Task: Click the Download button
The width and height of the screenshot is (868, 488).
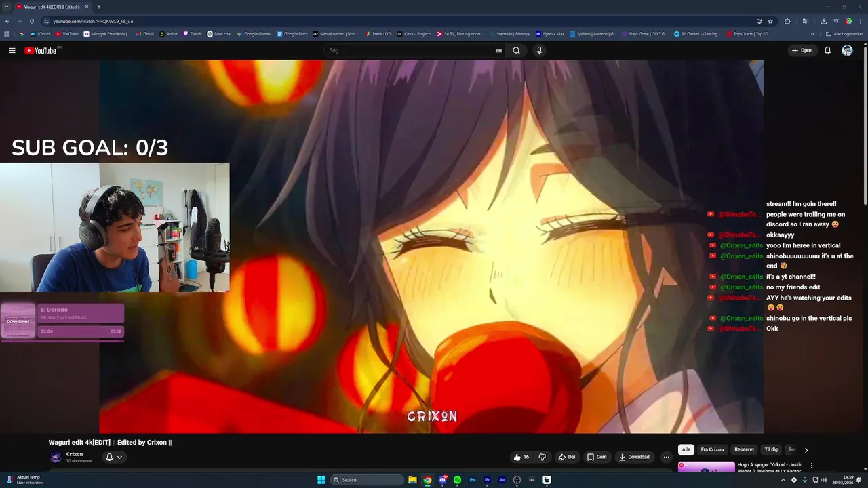Action: pyautogui.click(x=634, y=457)
